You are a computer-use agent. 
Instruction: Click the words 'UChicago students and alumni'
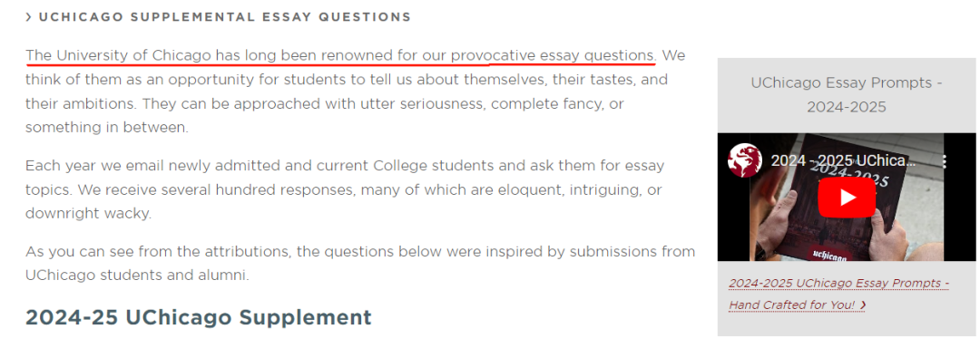pyautogui.click(x=137, y=275)
